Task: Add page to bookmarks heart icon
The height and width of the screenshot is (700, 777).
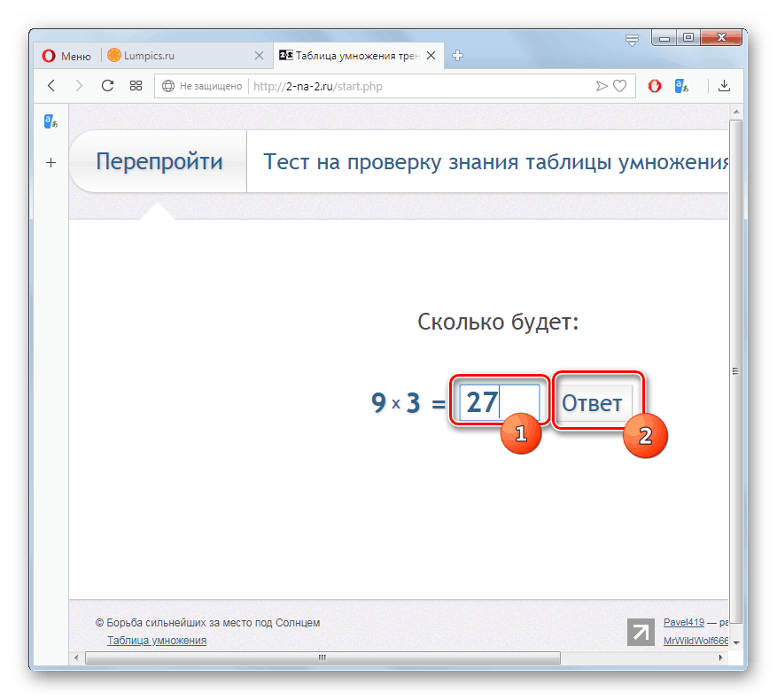Action: (x=620, y=86)
